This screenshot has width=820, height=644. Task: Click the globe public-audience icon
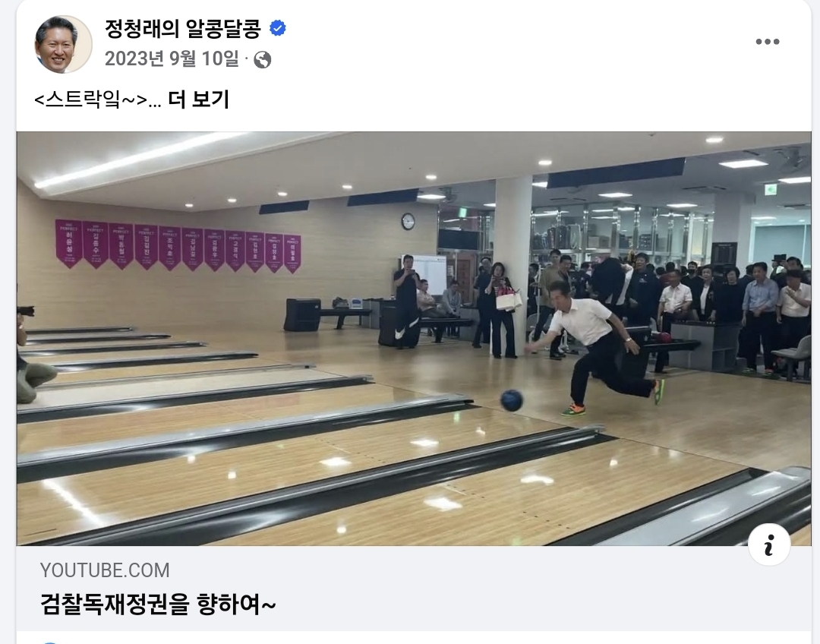click(263, 60)
